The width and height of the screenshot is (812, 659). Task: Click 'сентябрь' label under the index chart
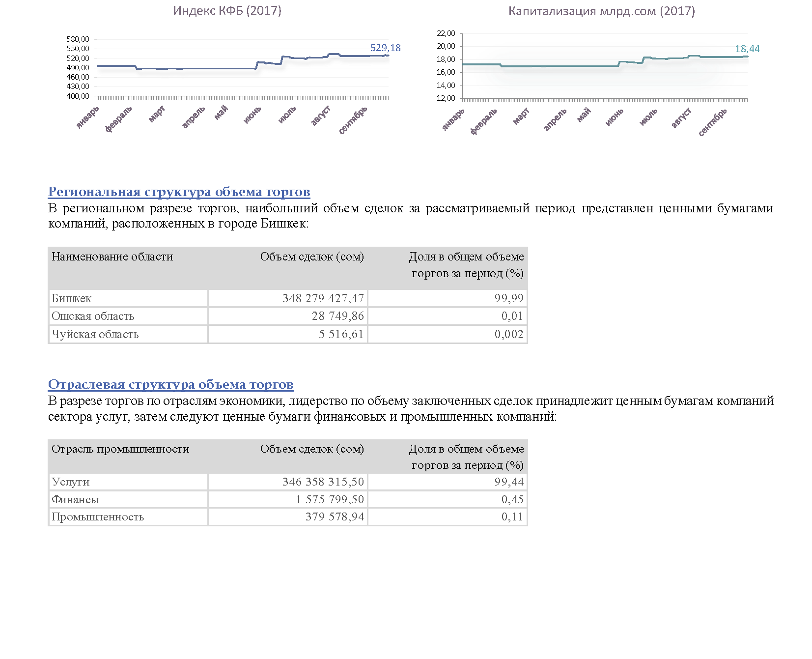[353, 121]
